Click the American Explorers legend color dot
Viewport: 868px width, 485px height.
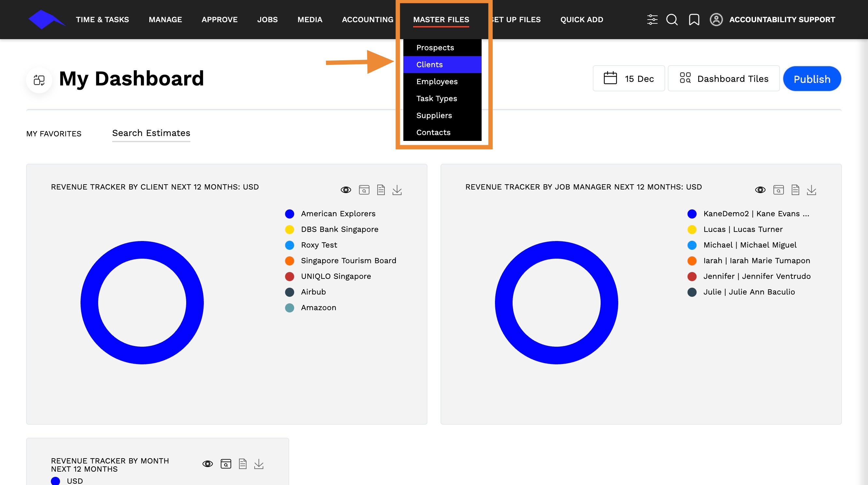[290, 214]
